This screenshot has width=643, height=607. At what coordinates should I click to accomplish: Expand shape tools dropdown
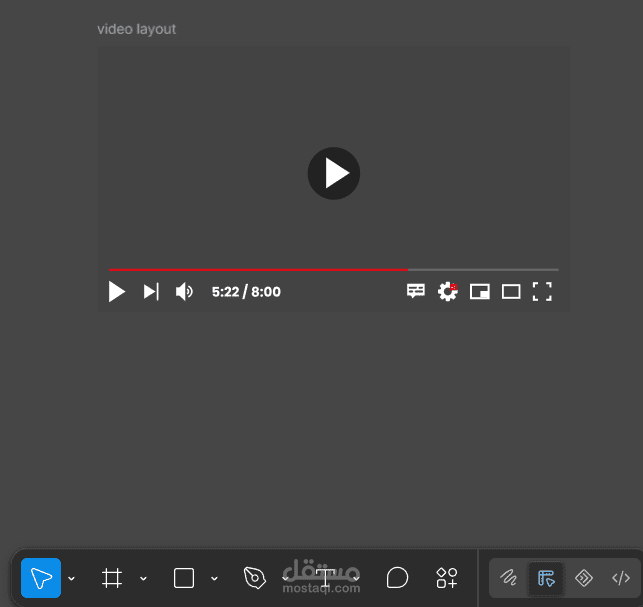point(214,578)
